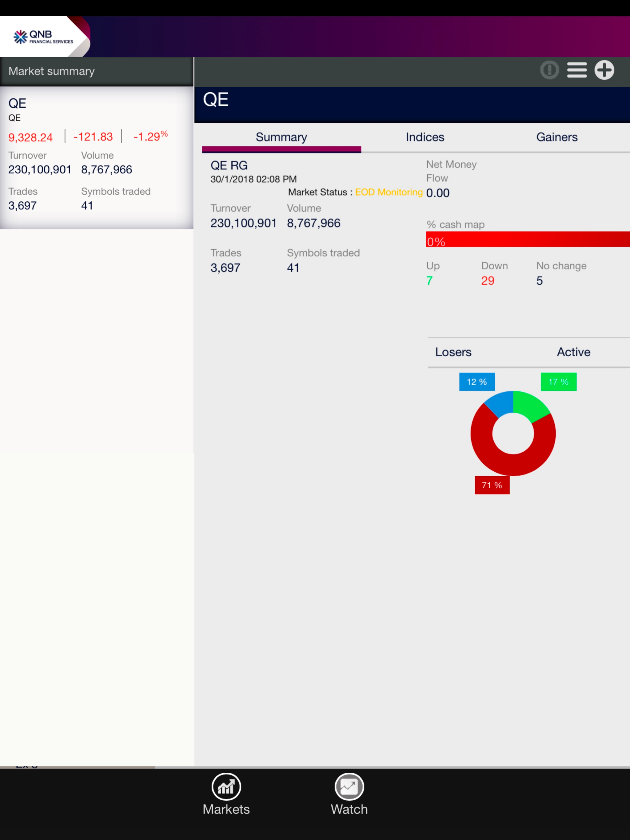Viewport: 630px width, 840px height.
Task: Click Turnover value in the left card
Action: click(x=40, y=169)
